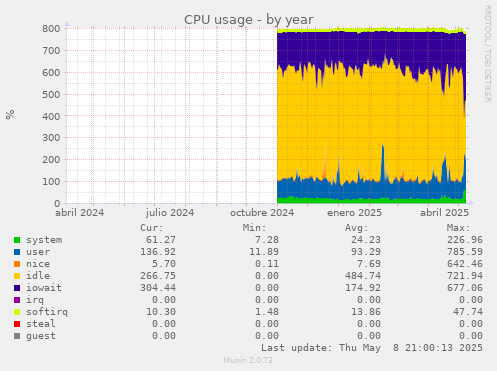
Task: Click softirq current value 10.30
Action: [161, 312]
